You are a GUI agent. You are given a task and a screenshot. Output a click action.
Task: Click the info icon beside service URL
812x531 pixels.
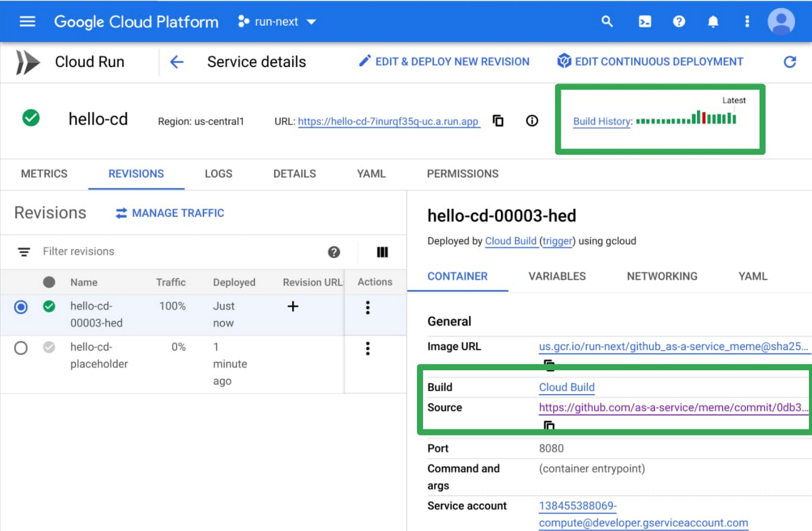(x=532, y=121)
